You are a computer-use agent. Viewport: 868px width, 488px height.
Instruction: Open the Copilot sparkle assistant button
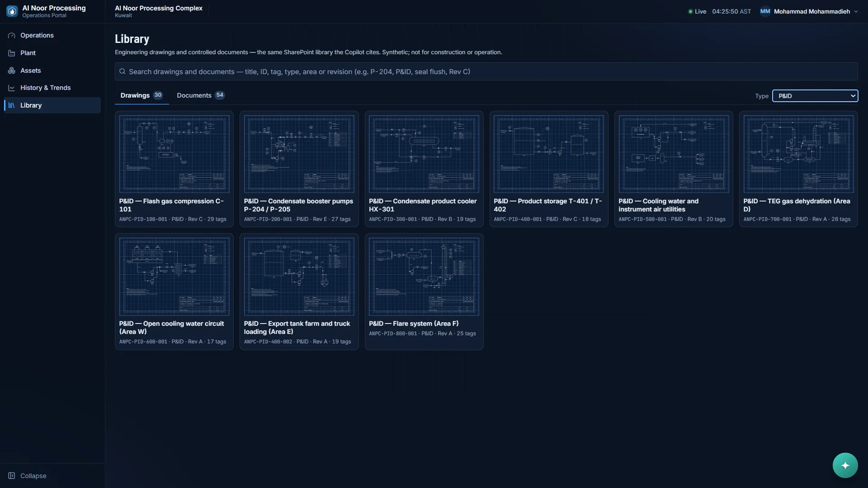pos(845,465)
